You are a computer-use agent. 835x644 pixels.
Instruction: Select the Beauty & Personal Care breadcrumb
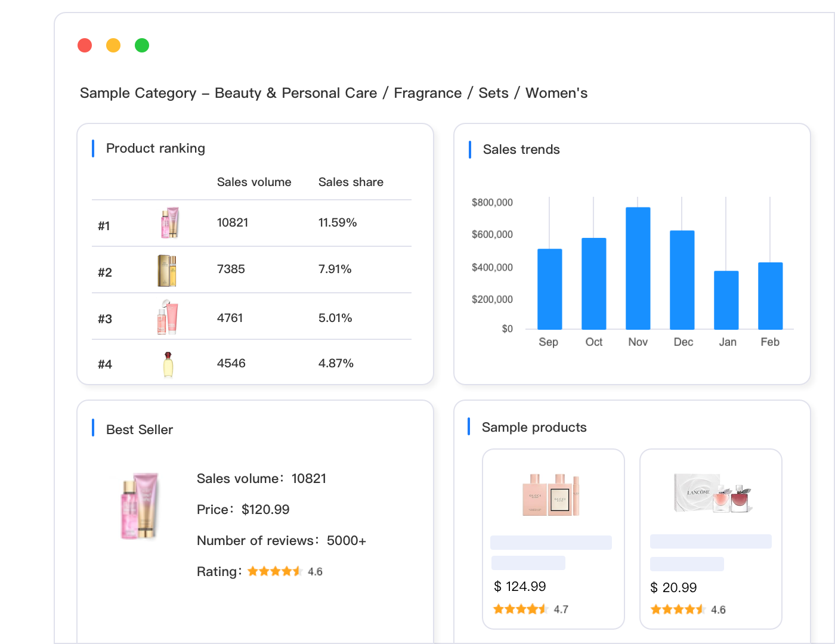click(296, 93)
